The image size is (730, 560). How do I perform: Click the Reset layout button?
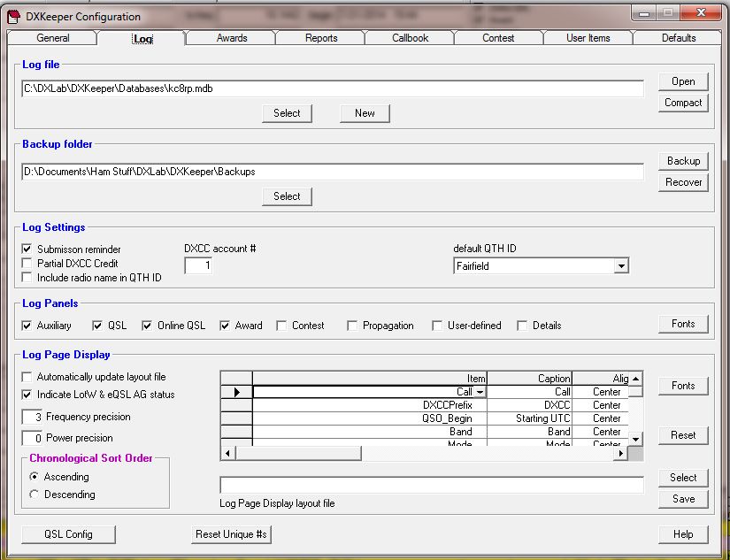(683, 436)
